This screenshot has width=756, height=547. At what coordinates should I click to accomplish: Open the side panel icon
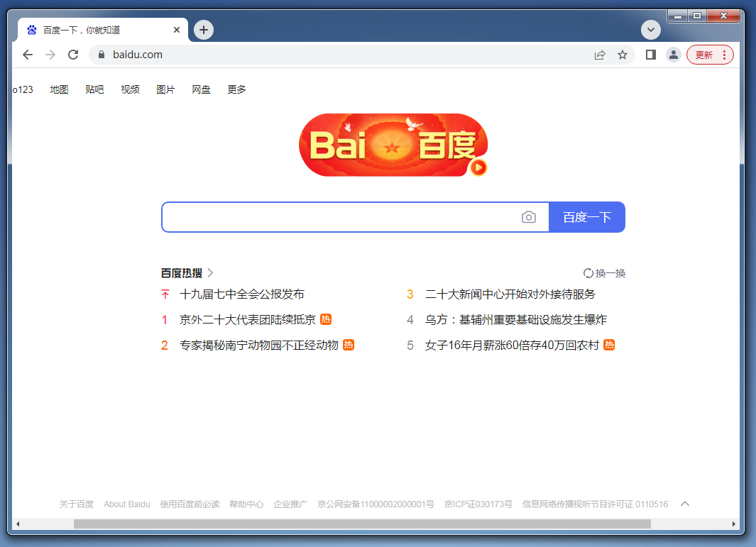651,55
